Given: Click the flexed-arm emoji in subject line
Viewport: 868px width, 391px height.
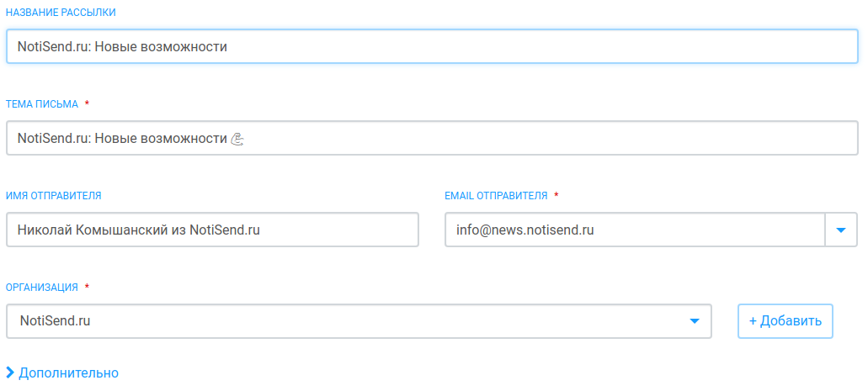Looking at the screenshot, I should (238, 139).
